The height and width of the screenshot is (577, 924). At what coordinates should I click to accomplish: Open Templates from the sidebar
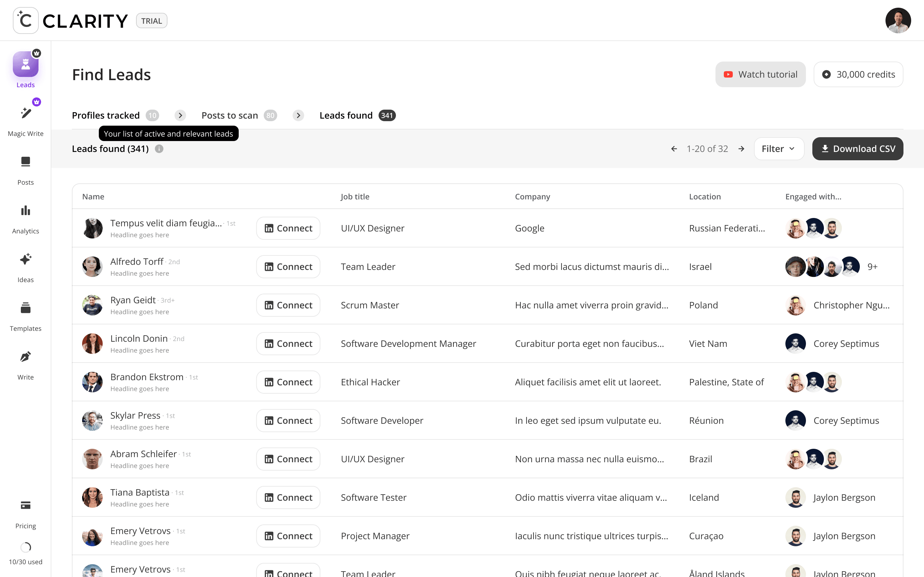coord(26,308)
